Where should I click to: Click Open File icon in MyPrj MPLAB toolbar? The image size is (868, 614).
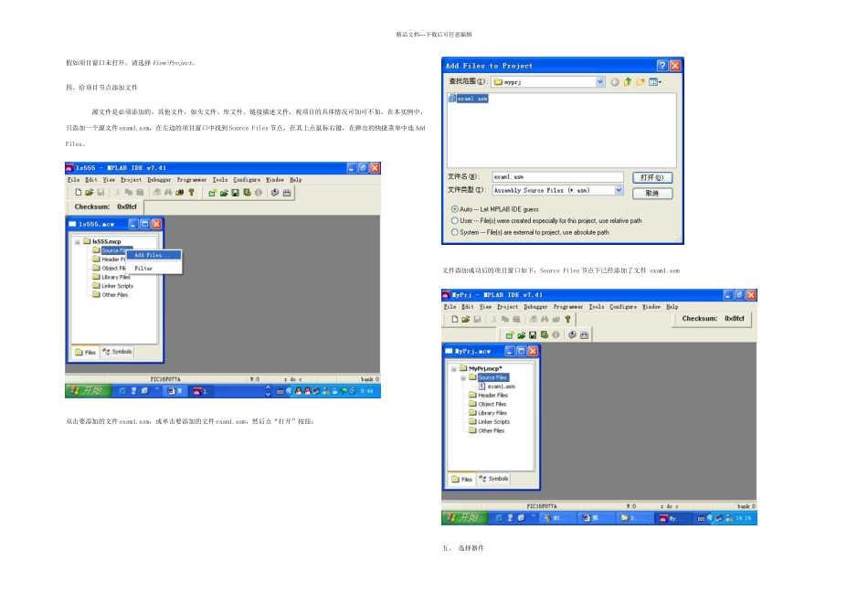[466, 320]
